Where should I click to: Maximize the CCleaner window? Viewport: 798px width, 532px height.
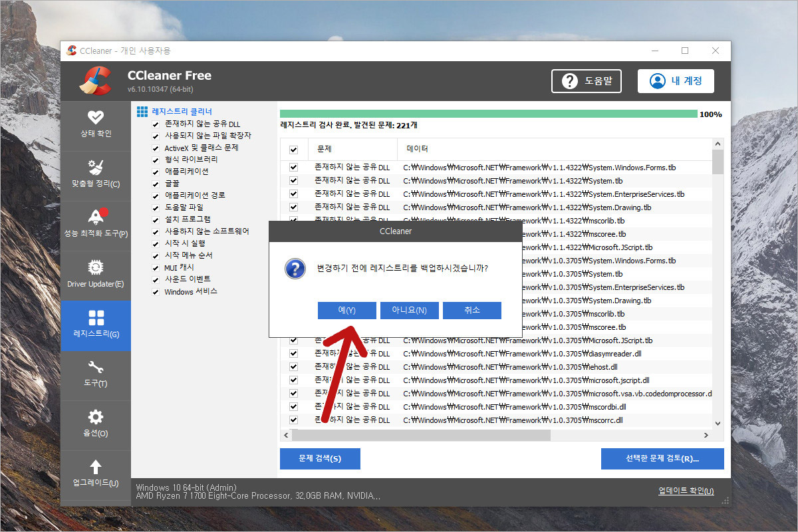point(685,51)
